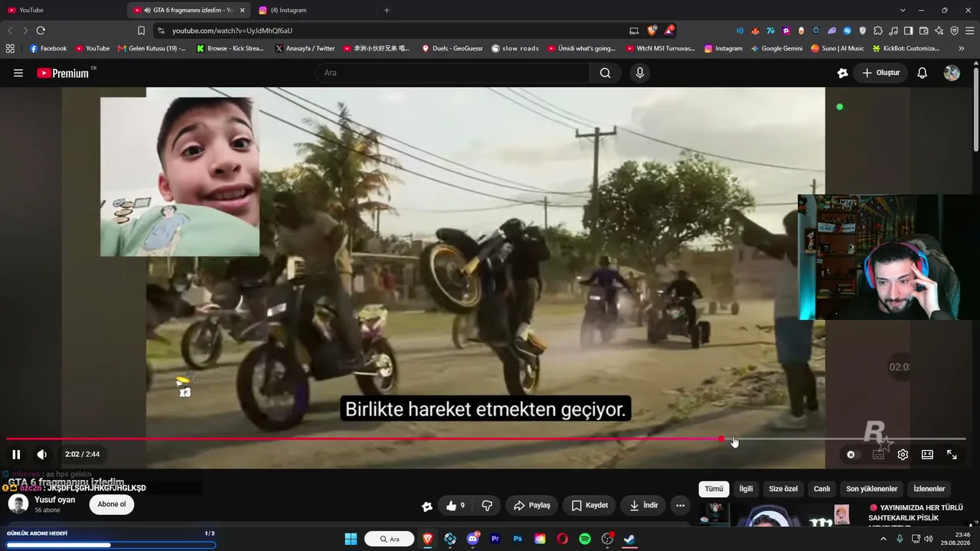Show hidden system tray icons
This screenshot has height=551, width=980.
tap(883, 539)
